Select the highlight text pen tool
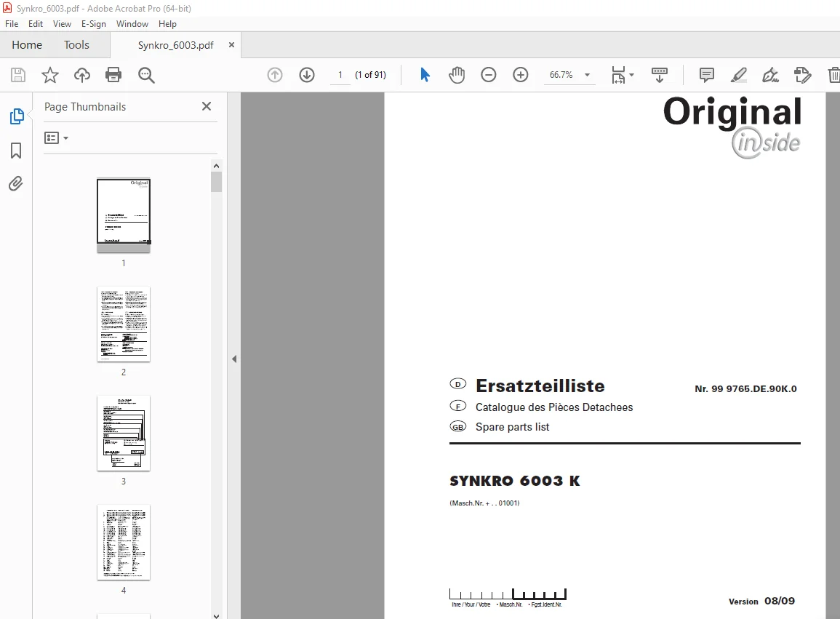840x619 pixels. (x=739, y=75)
